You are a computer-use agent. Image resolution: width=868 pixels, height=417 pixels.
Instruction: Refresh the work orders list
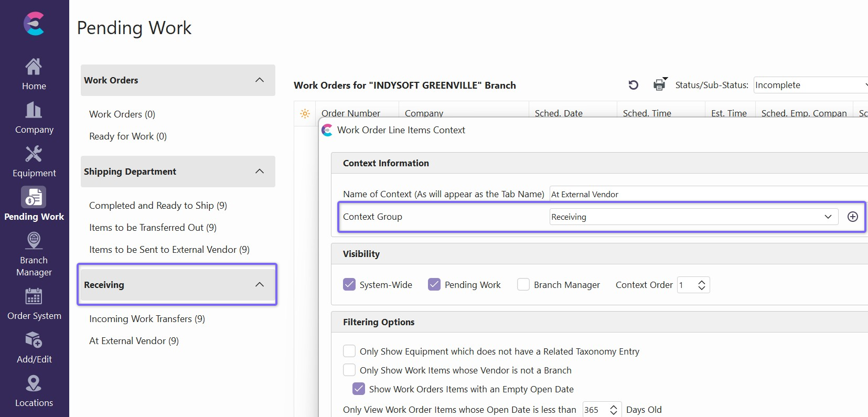tap(633, 85)
